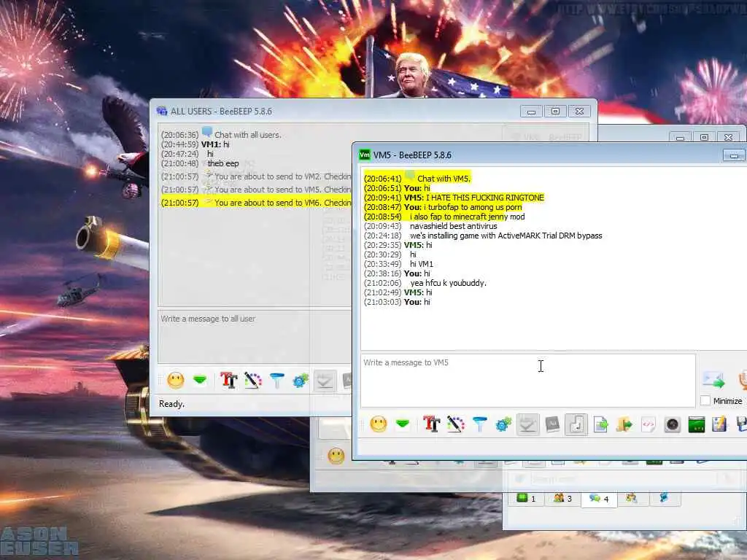Toggle word completer book icon in VM5 toolbar

(552, 424)
